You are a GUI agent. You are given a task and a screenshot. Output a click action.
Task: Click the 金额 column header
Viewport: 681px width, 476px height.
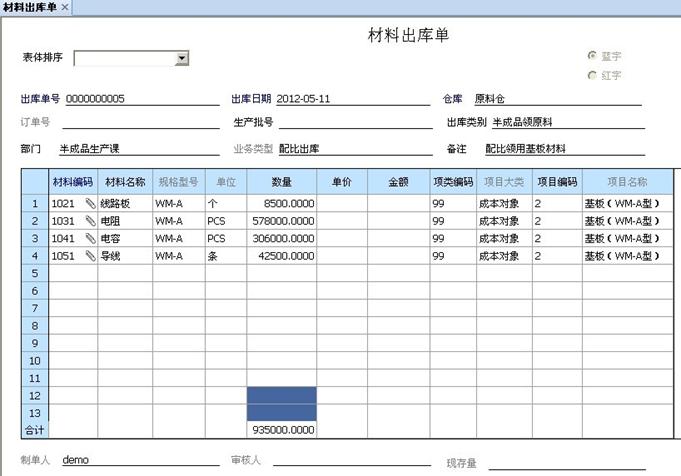coord(398,182)
